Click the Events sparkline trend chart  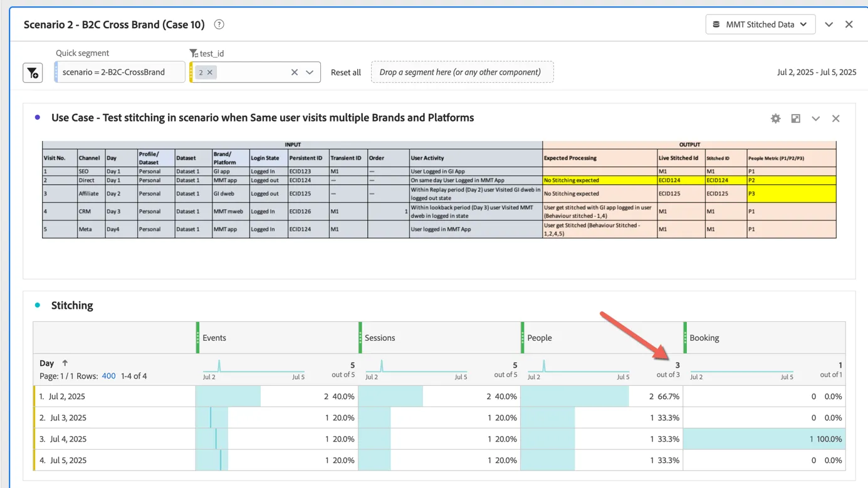(254, 366)
